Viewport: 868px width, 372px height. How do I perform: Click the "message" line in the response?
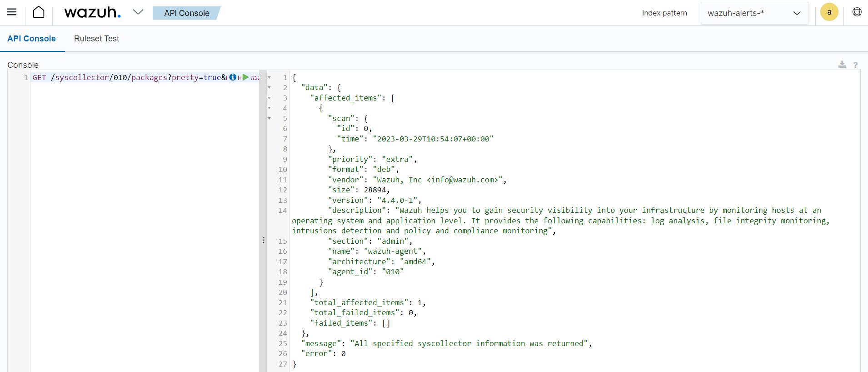click(446, 343)
